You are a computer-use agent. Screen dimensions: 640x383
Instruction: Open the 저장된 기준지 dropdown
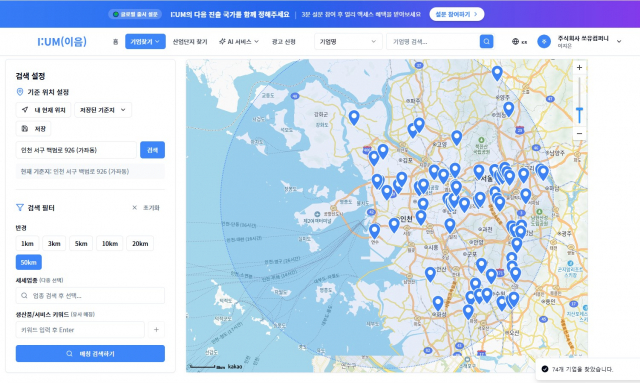tap(103, 110)
